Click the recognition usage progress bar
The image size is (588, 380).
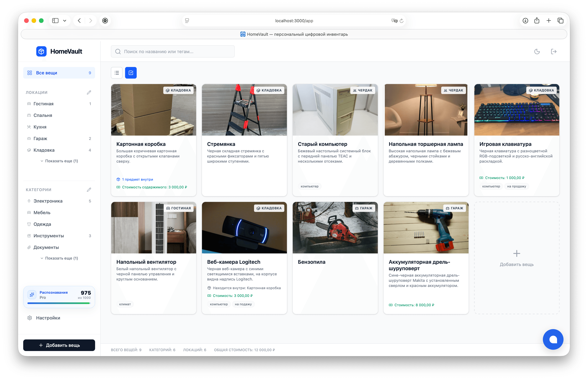pos(59,303)
